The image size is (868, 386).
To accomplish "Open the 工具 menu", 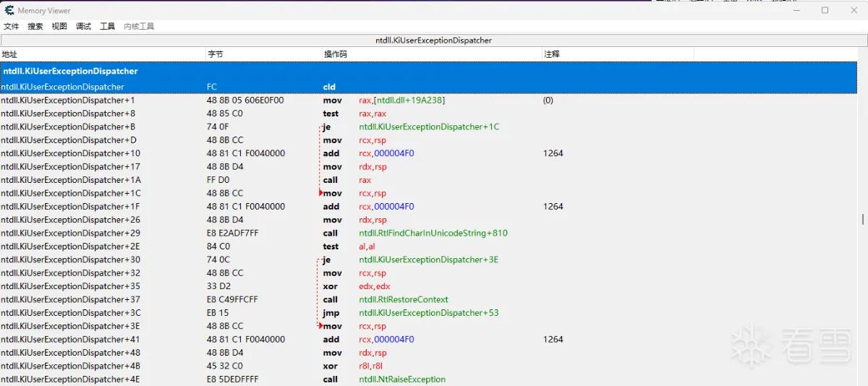I will 108,26.
